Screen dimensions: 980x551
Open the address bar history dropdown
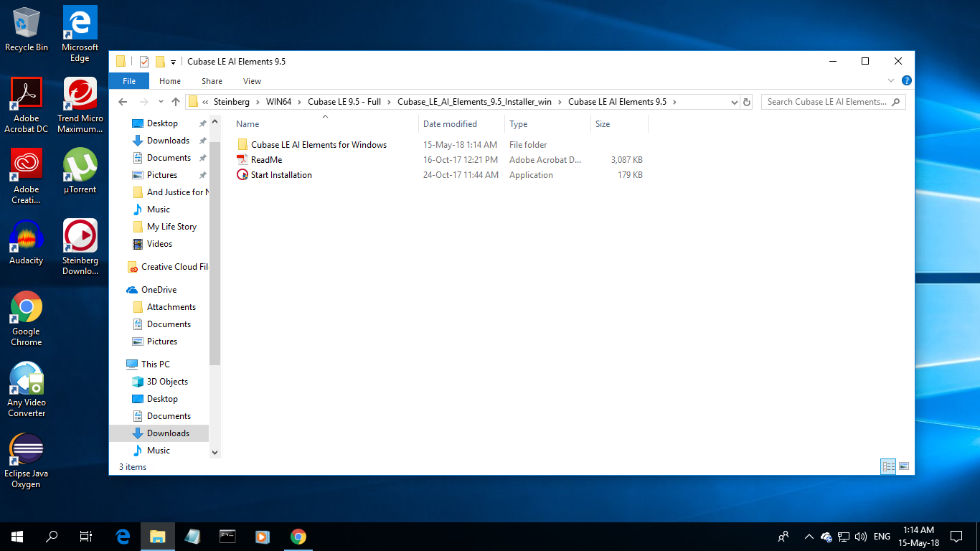click(x=734, y=102)
